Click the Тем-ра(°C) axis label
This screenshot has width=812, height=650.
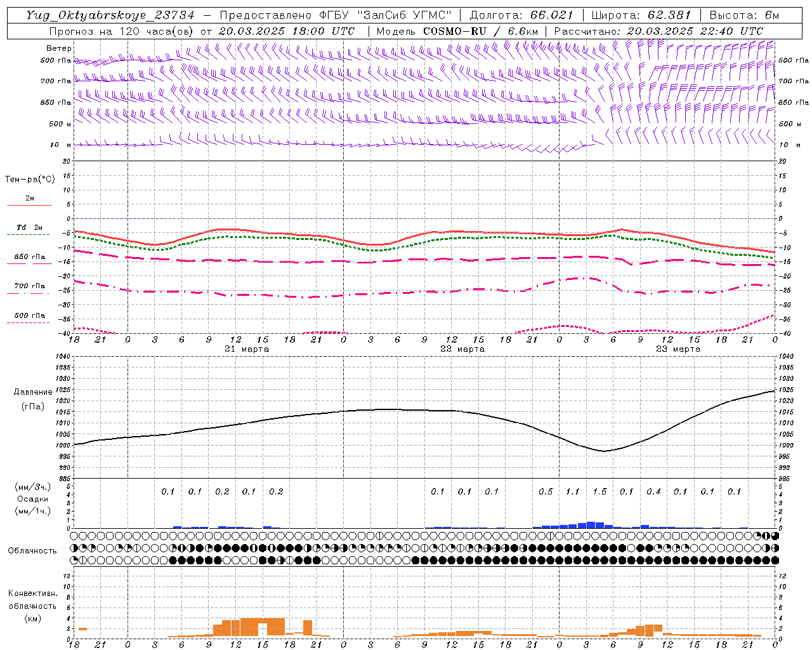30,180
